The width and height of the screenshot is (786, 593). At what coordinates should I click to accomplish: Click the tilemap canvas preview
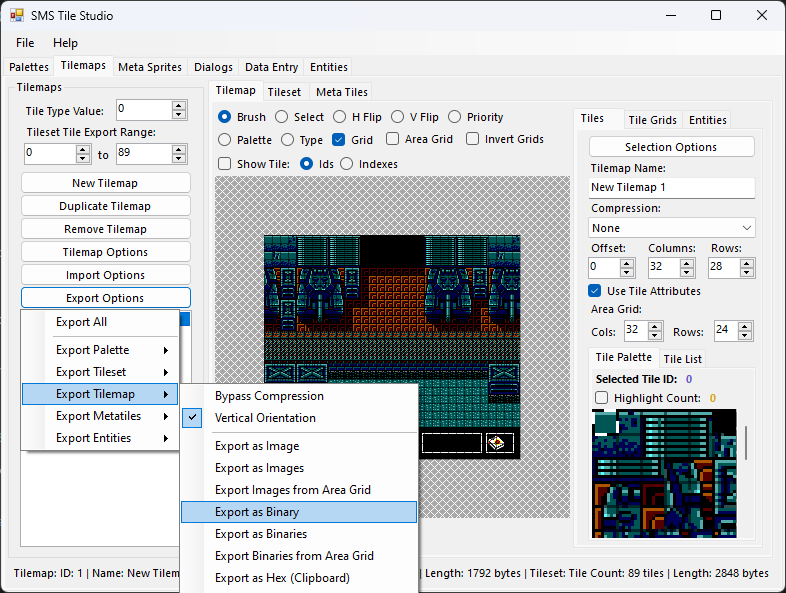(x=392, y=347)
